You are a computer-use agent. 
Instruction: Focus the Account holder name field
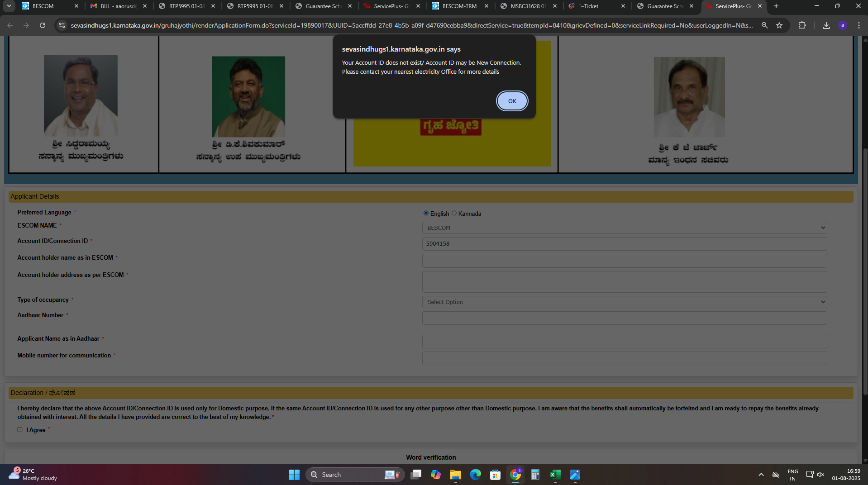(x=625, y=261)
